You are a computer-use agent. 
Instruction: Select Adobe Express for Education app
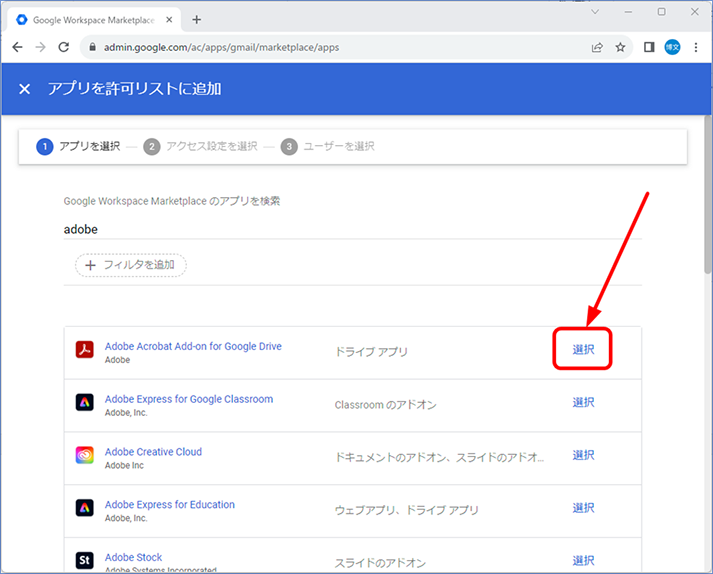click(x=583, y=508)
